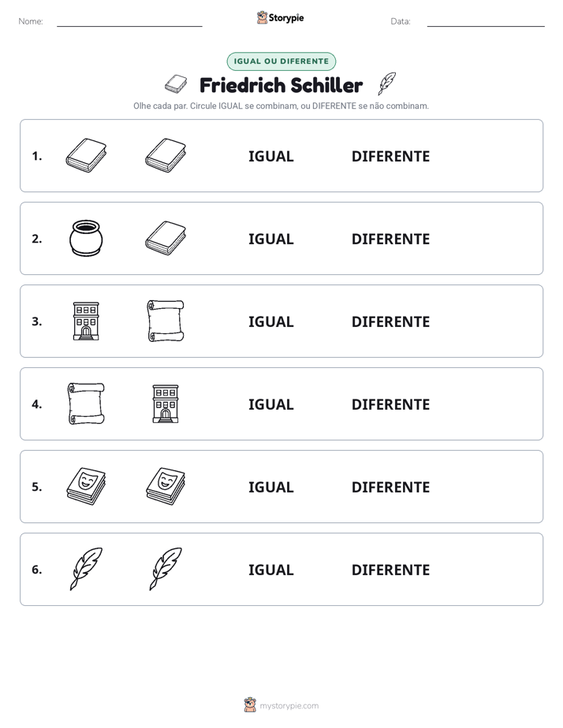Click the Data input line
This screenshot has width=563, height=728.
tap(486, 22)
